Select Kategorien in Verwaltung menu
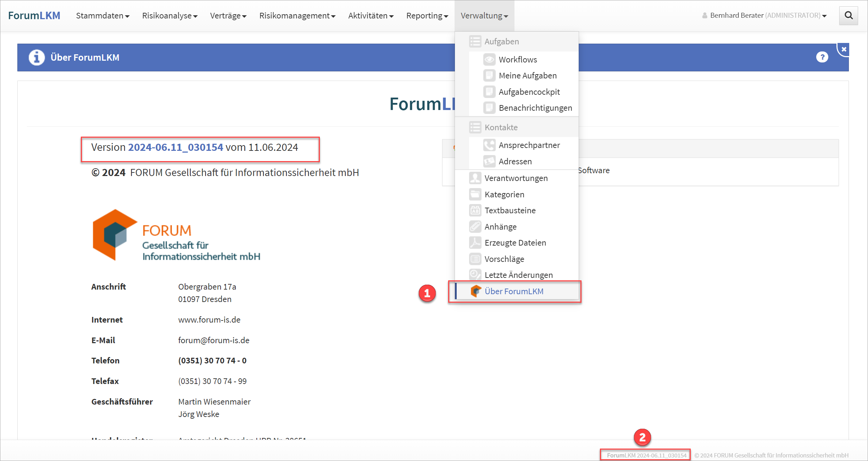 tap(504, 194)
